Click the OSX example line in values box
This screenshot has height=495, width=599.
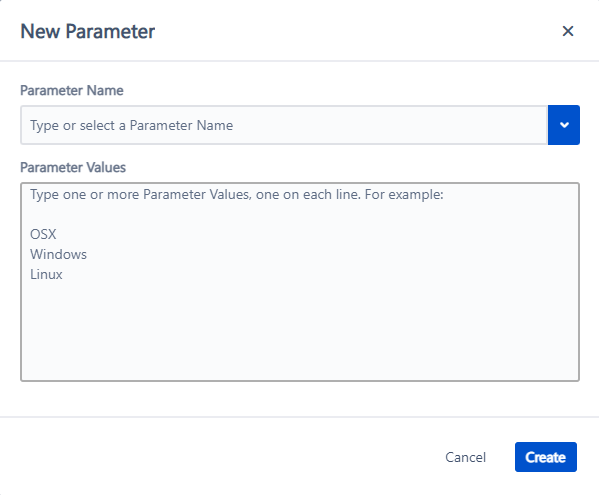tap(43, 234)
